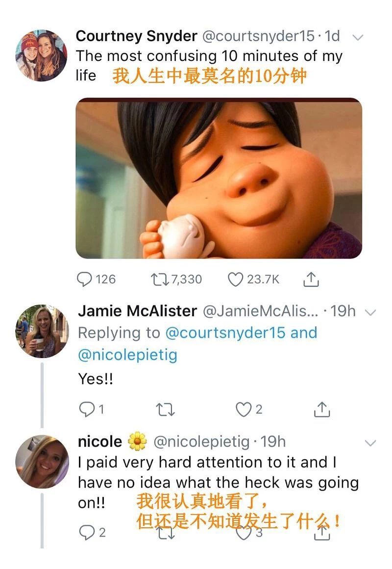Image resolution: width=392 pixels, height=569 pixels.
Task: Open Jamie McAlister's profile picture
Action: 42,331
